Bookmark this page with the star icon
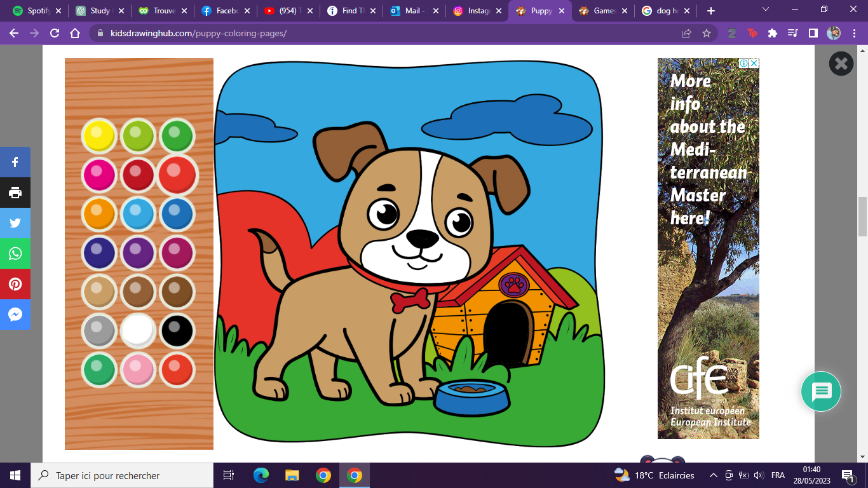The height and width of the screenshot is (488, 868). pos(707,33)
